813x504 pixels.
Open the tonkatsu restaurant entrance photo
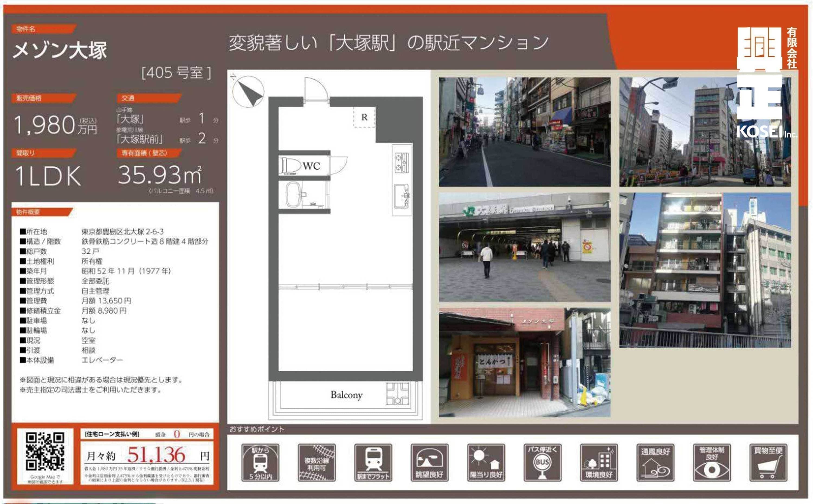click(x=524, y=362)
